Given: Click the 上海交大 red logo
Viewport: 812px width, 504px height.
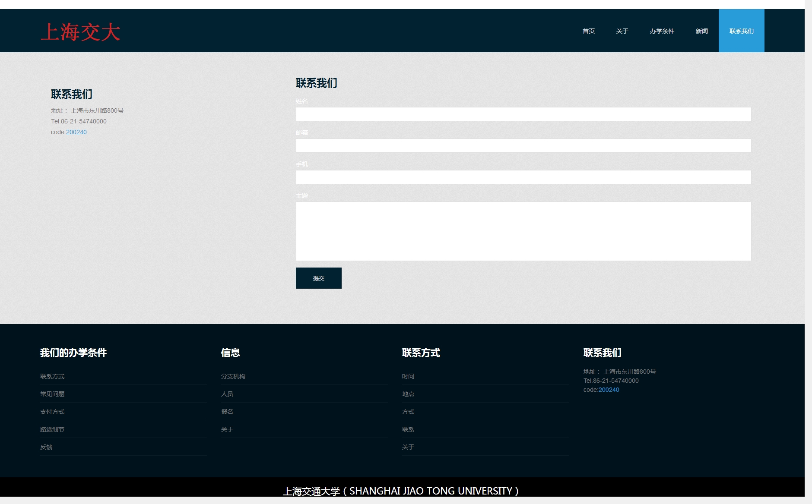Looking at the screenshot, I should (80, 32).
